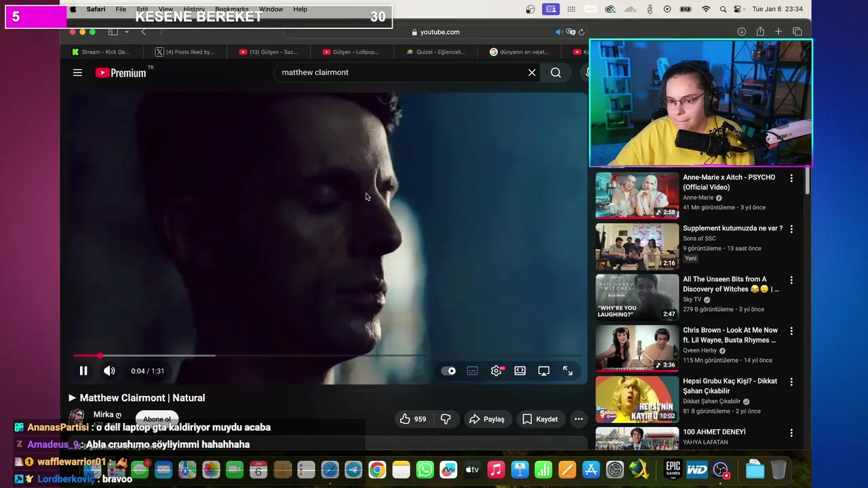Open the Chris Brown Look At Me Now title

(x=730, y=335)
